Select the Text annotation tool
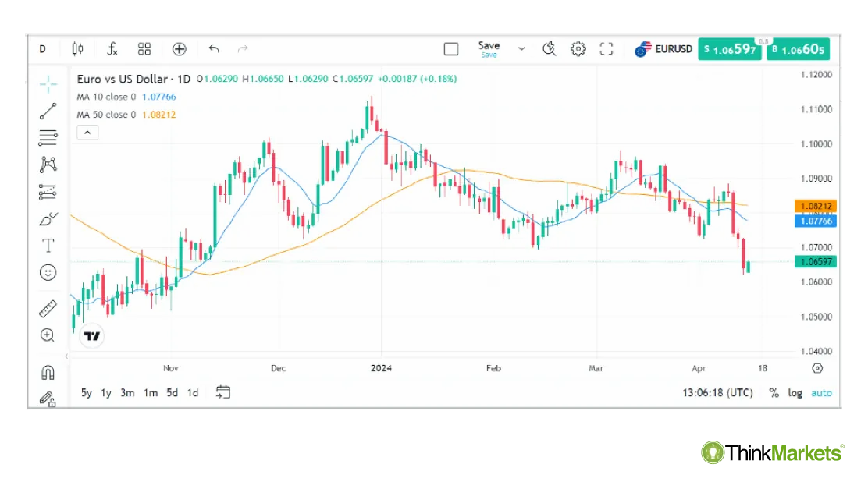 click(x=48, y=245)
